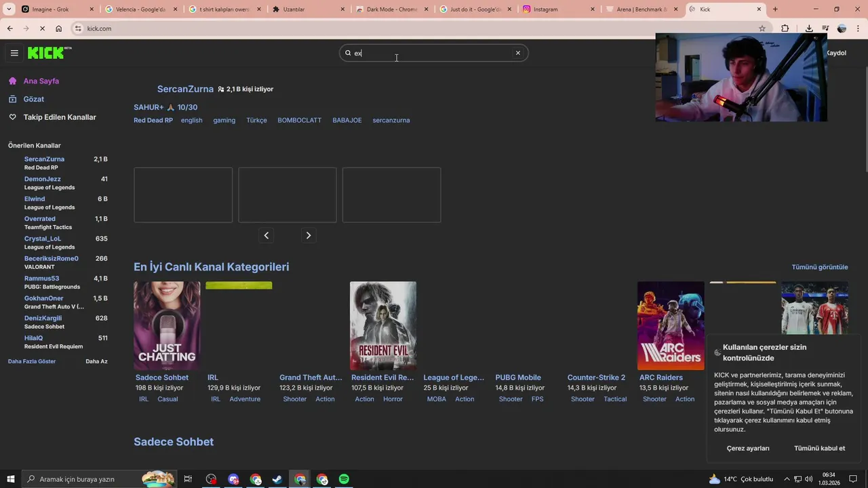Switch to Dark Mode Chrome tab

[x=391, y=9]
